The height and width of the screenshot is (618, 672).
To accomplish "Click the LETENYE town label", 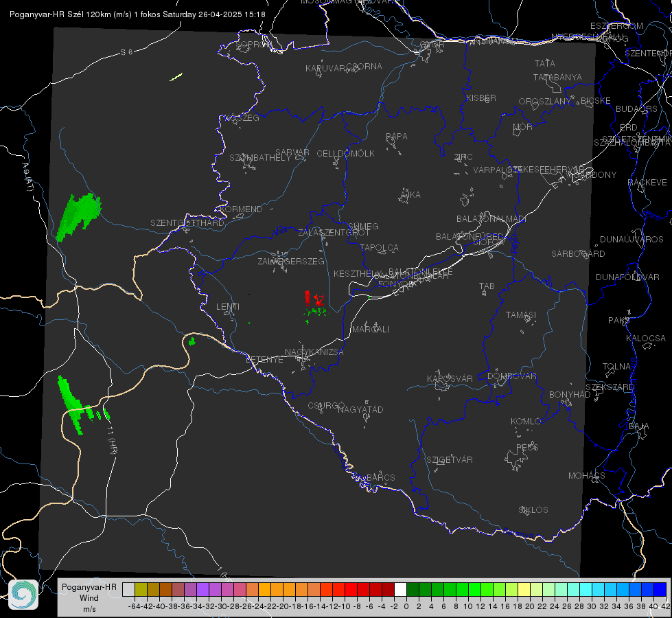I will coord(264,360).
